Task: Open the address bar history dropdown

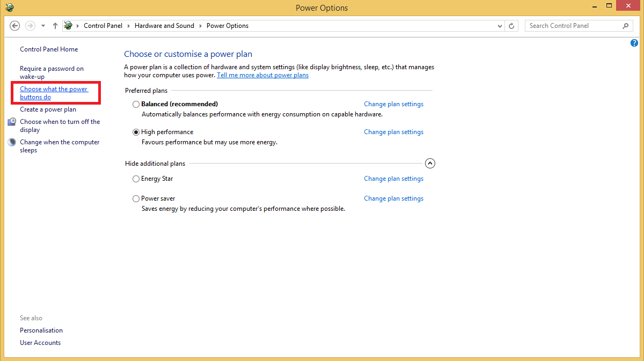Action: click(x=500, y=26)
